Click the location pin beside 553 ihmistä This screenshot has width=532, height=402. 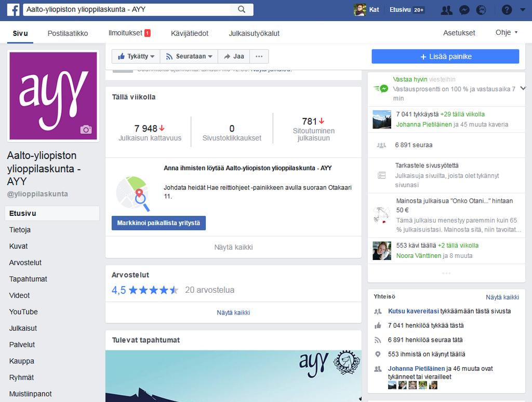[x=378, y=354]
